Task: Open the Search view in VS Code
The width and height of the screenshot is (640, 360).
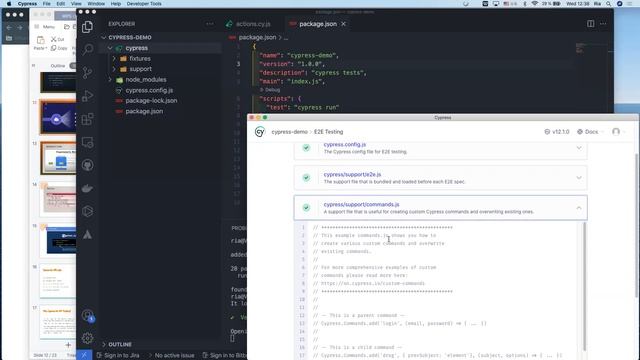Action: click(x=87, y=50)
